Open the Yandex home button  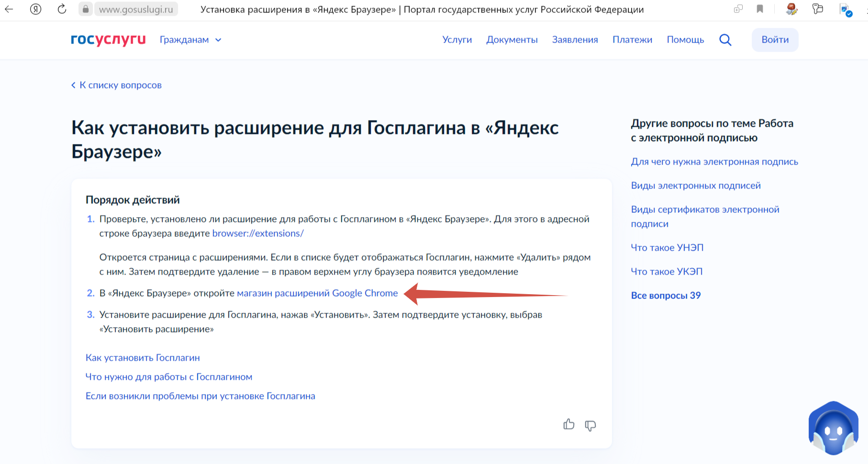tap(35, 9)
